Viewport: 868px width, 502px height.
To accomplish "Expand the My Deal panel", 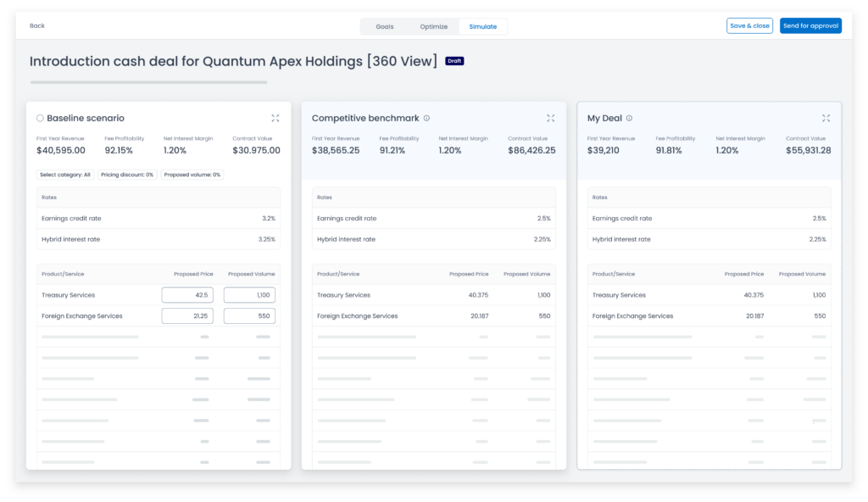I will [826, 118].
